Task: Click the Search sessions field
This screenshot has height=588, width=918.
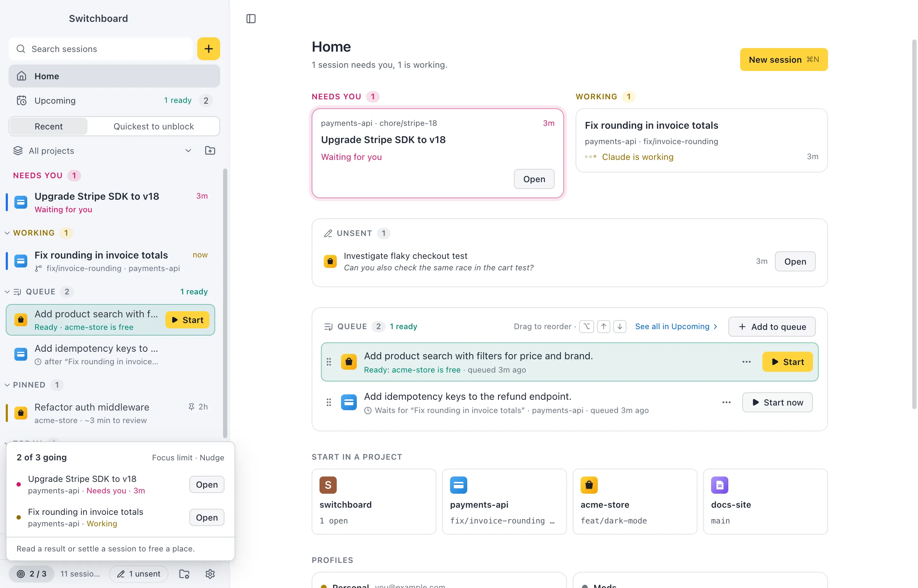Action: point(101,48)
